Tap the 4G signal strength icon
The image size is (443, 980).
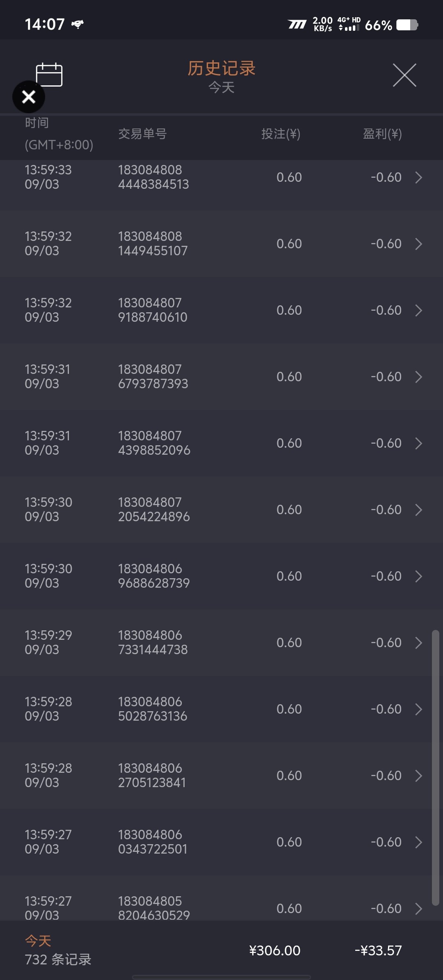349,25
